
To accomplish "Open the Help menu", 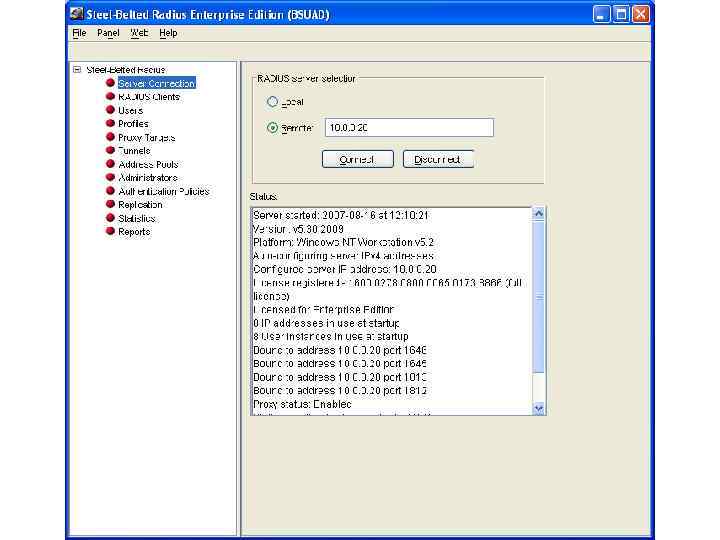I will [168, 33].
